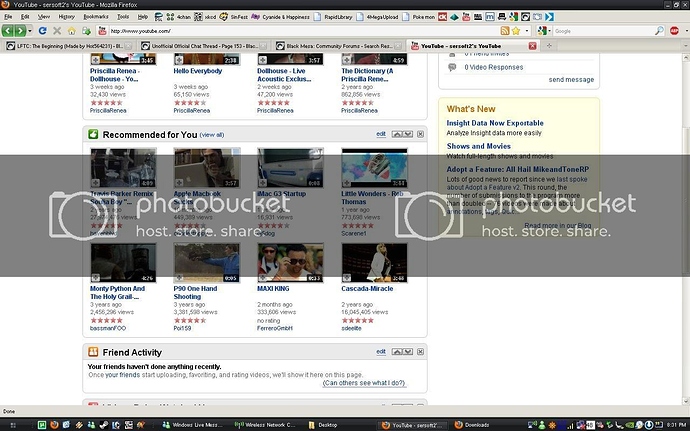Image resolution: width=690 pixels, height=431 pixels.
Task: Open the View menu
Action: [x=44, y=17]
